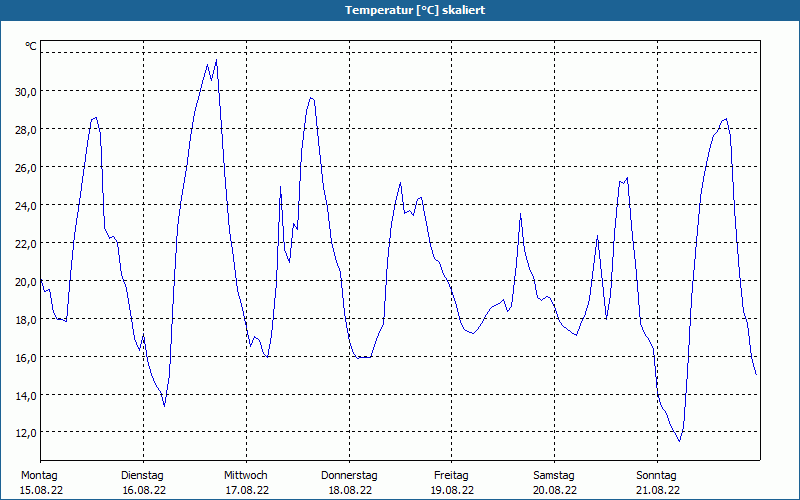Image resolution: width=800 pixels, height=500 pixels.
Task: Click the 18.08.22 date label
Action: click(351, 490)
